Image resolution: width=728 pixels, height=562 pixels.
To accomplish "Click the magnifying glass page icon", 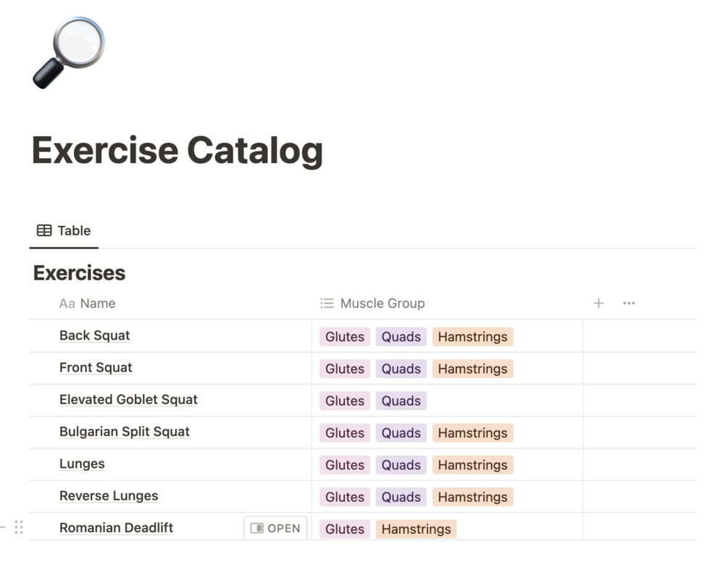I will [69, 53].
